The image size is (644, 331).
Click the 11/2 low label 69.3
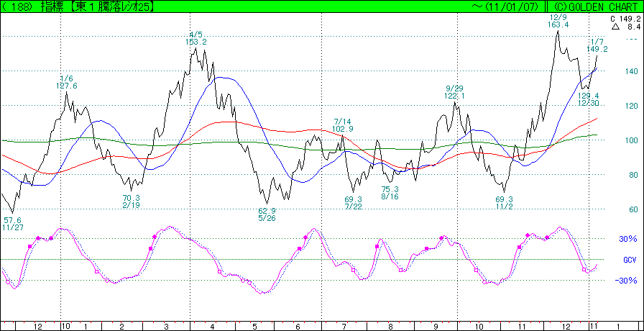(504, 199)
